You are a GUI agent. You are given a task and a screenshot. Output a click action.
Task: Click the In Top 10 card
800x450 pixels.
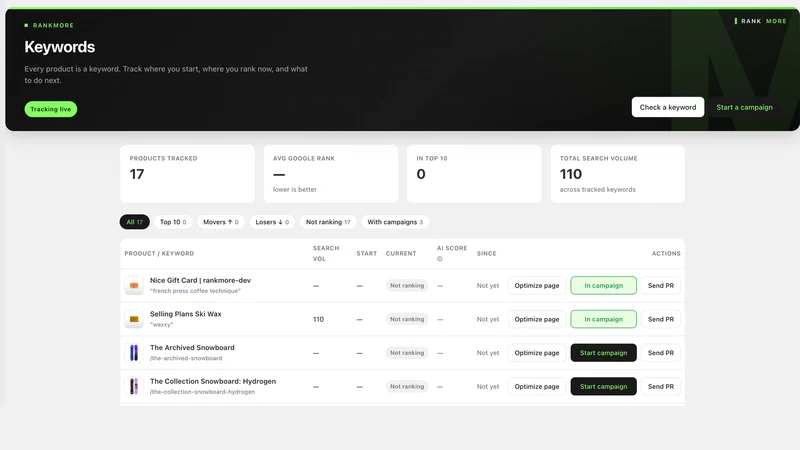[x=474, y=174]
